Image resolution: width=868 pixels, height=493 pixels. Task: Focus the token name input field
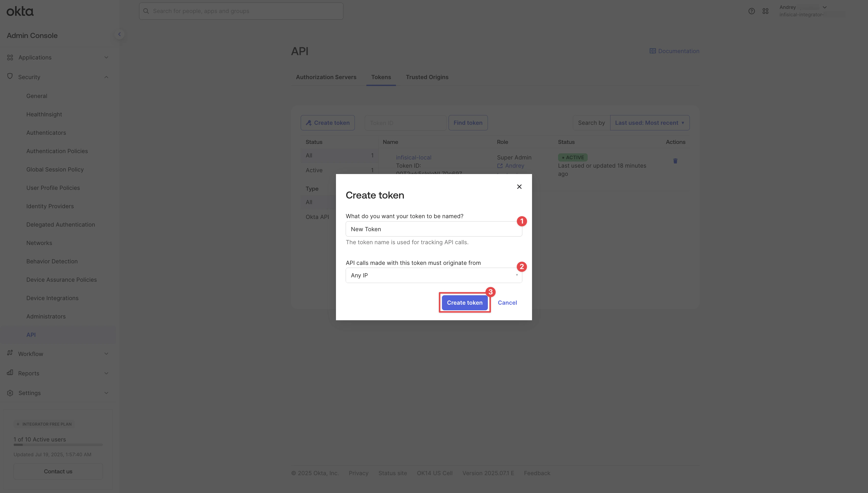click(x=434, y=229)
